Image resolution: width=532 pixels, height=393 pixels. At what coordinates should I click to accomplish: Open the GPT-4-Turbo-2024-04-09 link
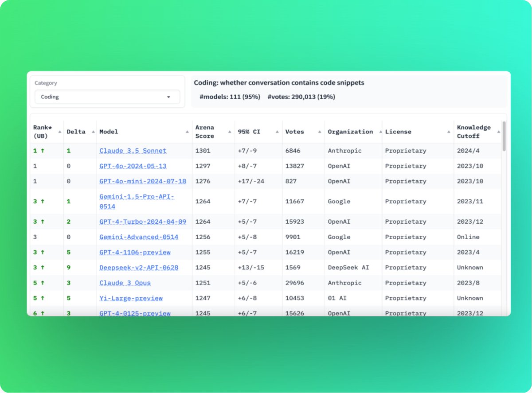(143, 222)
